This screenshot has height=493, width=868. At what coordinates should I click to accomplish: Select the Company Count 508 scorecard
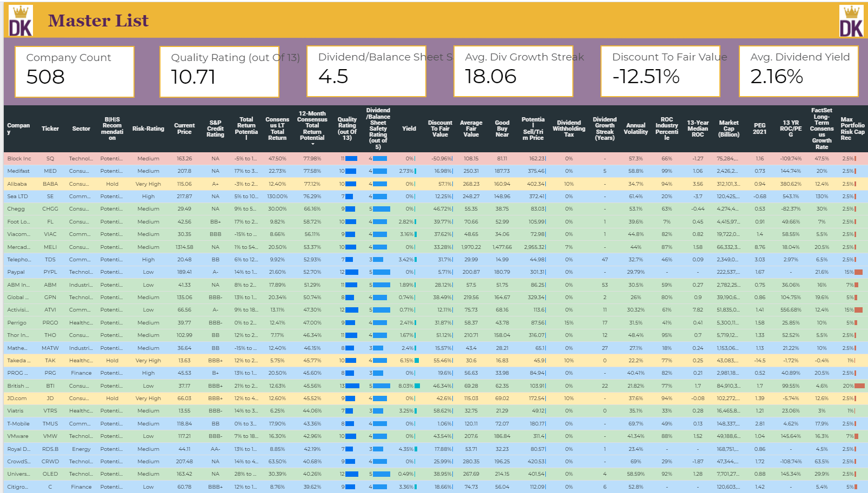(75, 72)
